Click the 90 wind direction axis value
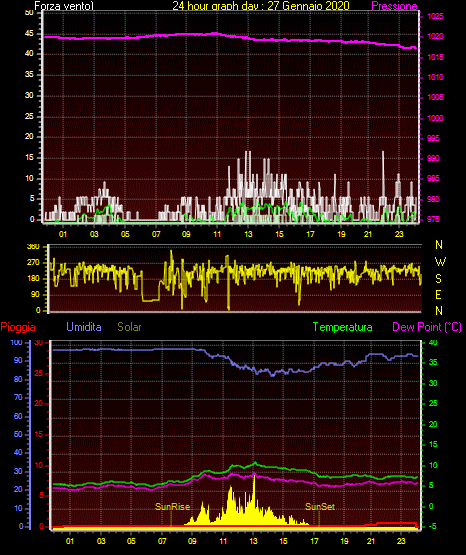466x555 pixels. click(x=36, y=295)
